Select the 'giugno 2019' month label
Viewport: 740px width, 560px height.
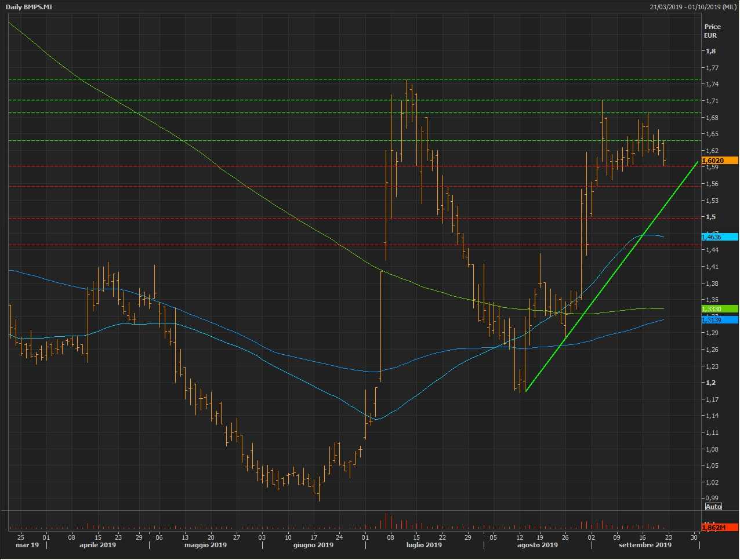[x=313, y=545]
